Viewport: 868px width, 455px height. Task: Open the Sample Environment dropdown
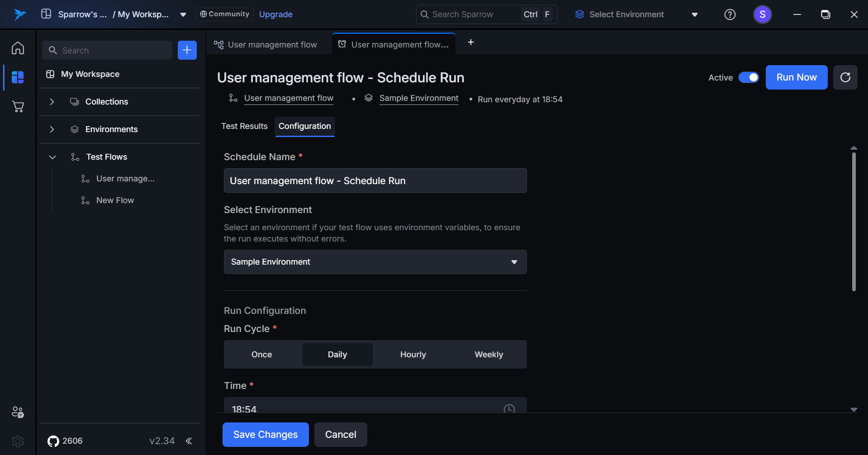375,262
